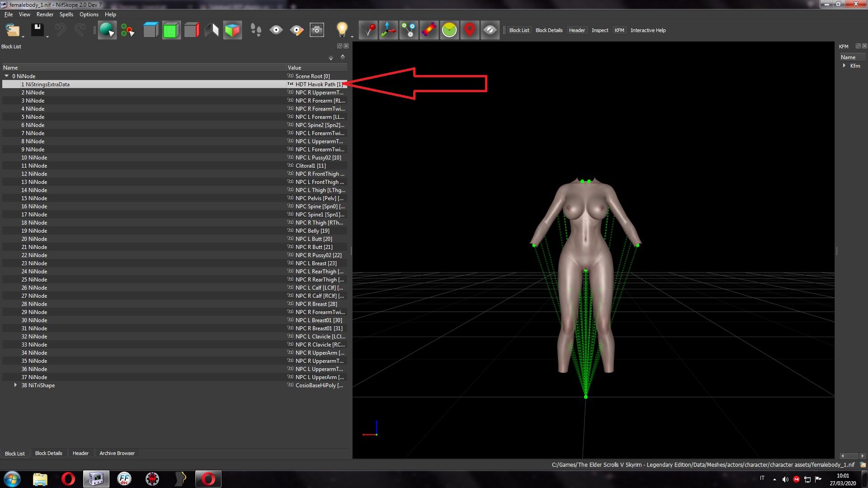Switch to the Block Details bottom tab
This screenshot has width=868, height=488.
pyautogui.click(x=48, y=453)
